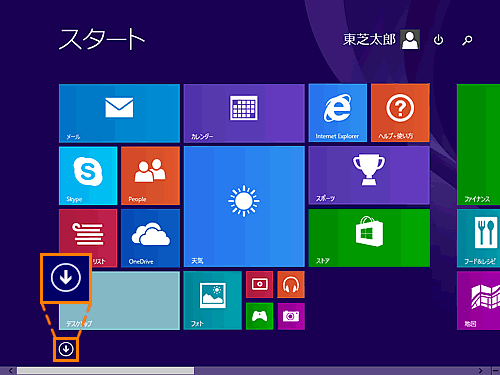The width and height of the screenshot is (500, 375).
Task: Click the scrollbar left arrow
Action: coord(10,370)
